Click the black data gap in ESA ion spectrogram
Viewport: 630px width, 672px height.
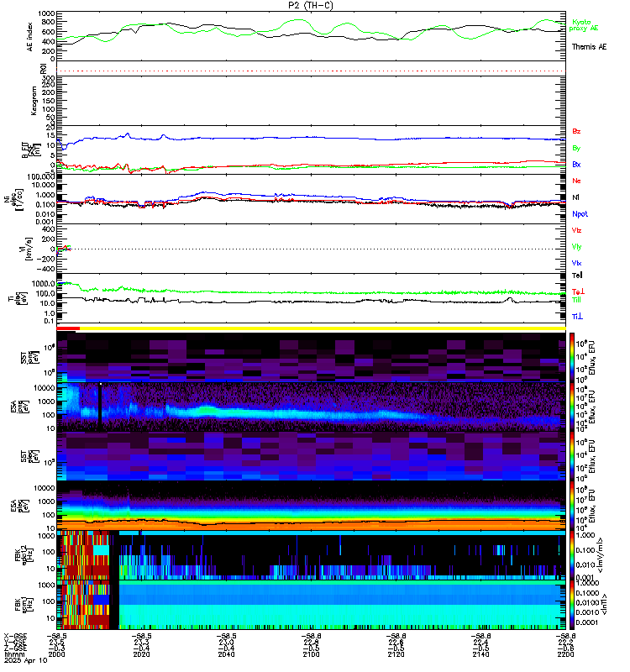coord(100,407)
